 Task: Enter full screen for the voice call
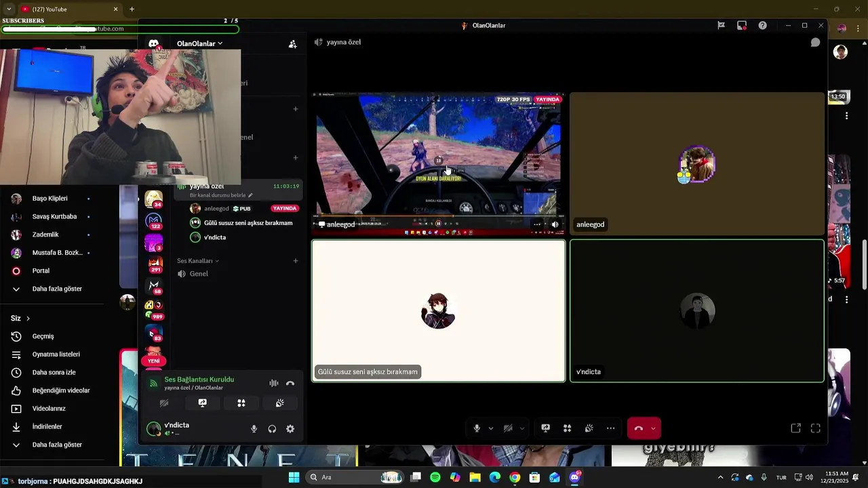(816, 428)
